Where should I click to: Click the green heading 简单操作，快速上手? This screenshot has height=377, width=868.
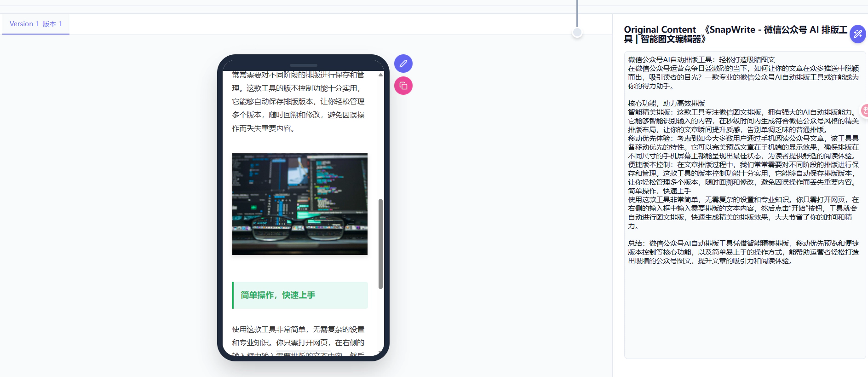278,295
